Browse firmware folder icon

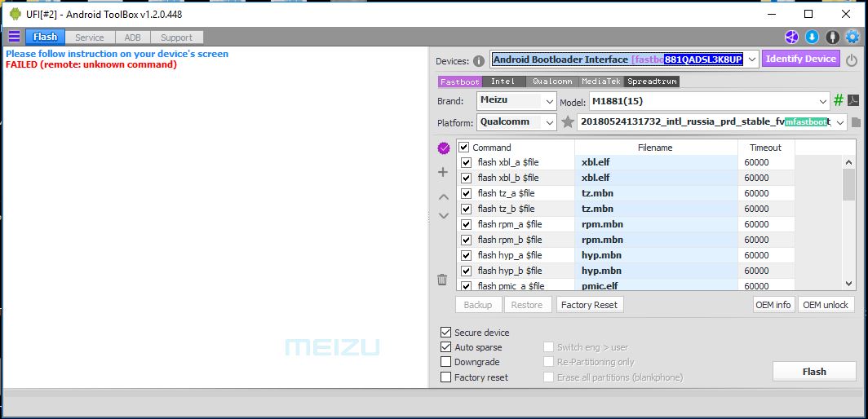click(857, 122)
